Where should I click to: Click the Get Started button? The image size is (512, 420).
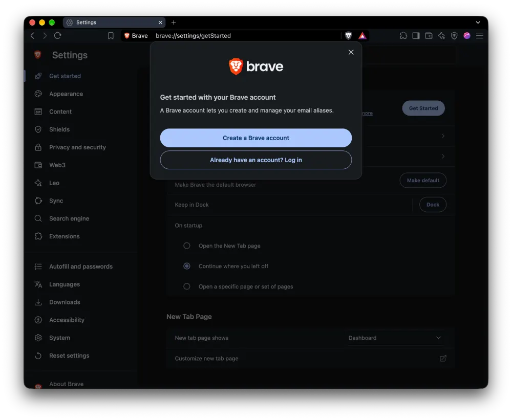point(423,108)
